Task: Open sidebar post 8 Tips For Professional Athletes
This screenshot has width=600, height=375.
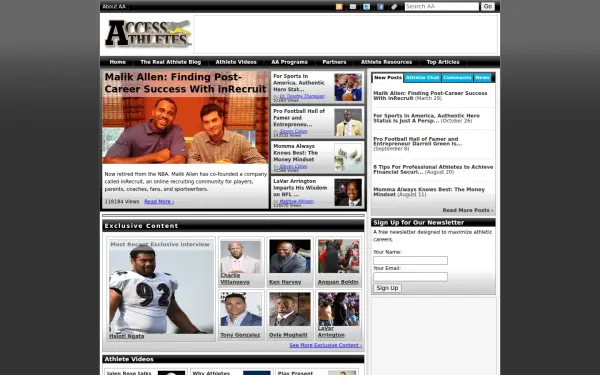Action: click(x=433, y=170)
